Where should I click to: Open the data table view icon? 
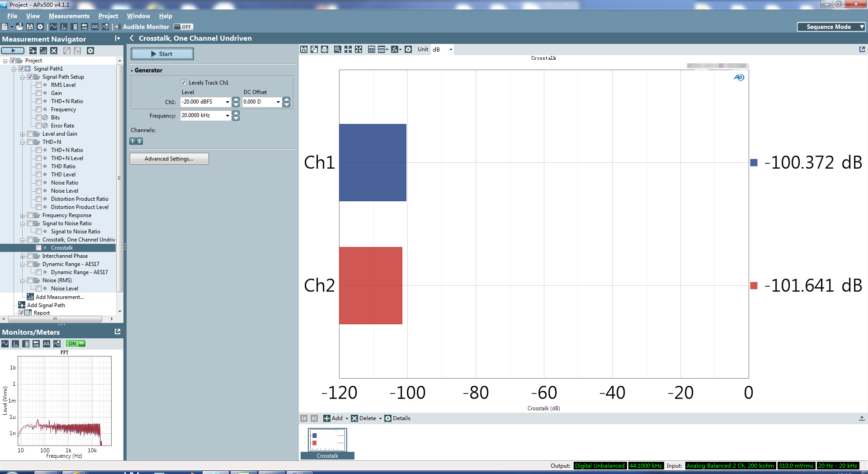click(x=371, y=49)
